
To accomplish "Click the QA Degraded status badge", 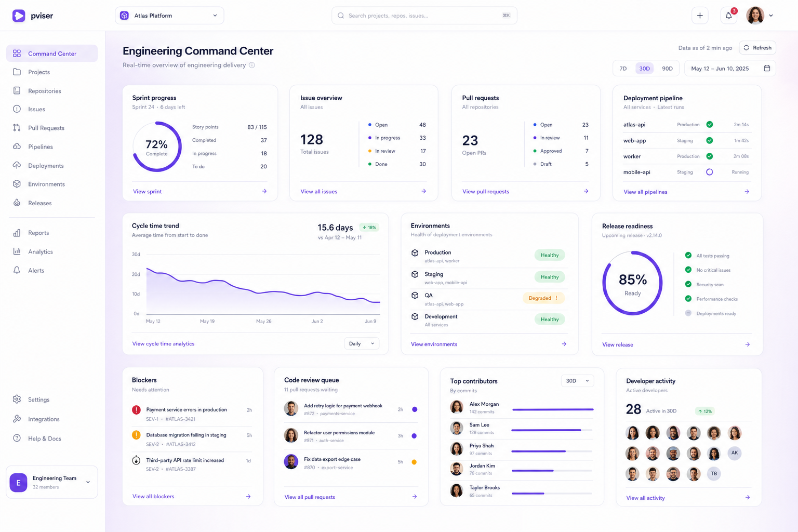I will coord(543,298).
